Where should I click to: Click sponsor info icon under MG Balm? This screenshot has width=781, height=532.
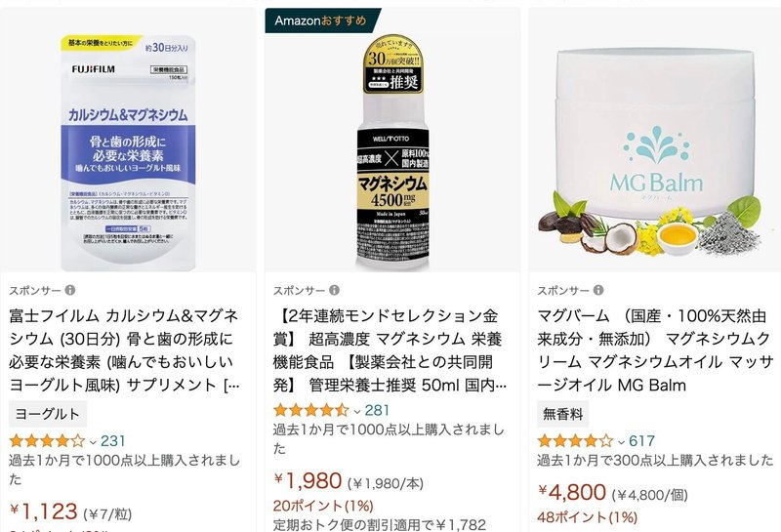pos(598,290)
